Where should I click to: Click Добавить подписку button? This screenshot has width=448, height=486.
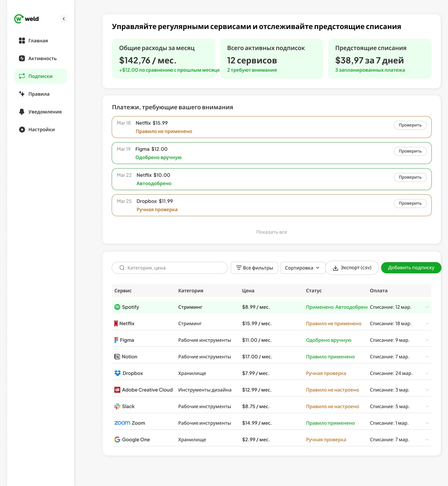[411, 268]
